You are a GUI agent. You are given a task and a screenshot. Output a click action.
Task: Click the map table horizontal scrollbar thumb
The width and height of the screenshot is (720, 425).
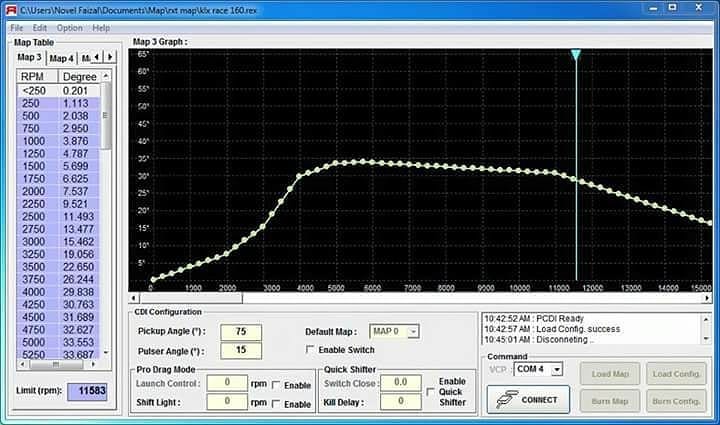tap(56, 364)
